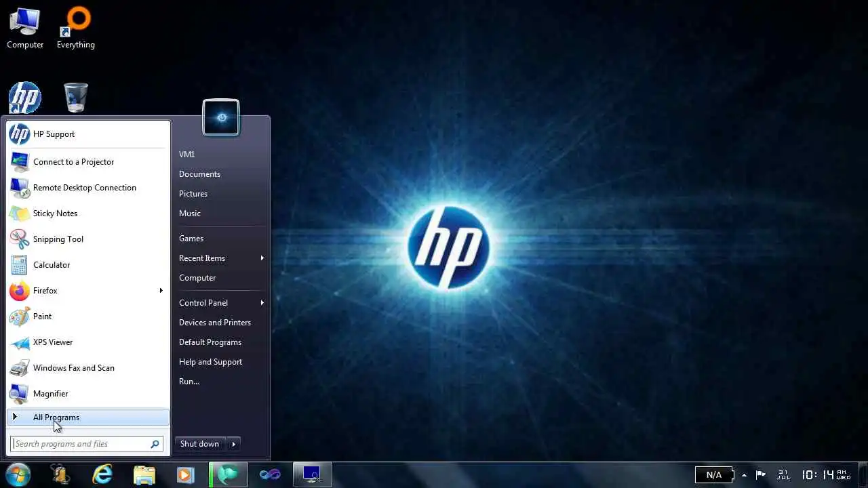868x488 pixels.
Task: Expand All Programs
Action: pyautogui.click(x=88, y=418)
